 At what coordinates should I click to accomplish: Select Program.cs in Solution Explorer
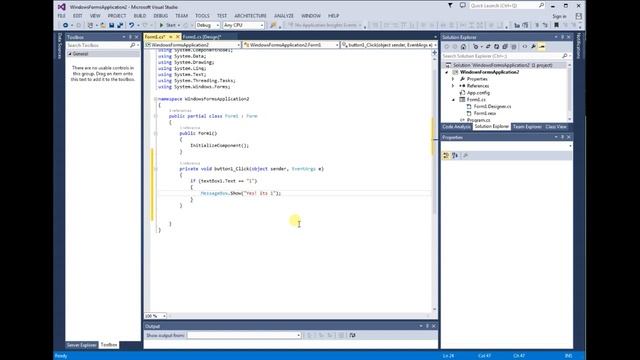click(478, 120)
